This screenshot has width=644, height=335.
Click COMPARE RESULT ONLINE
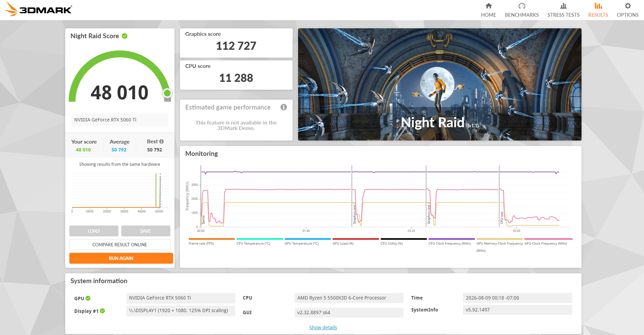[x=120, y=245]
